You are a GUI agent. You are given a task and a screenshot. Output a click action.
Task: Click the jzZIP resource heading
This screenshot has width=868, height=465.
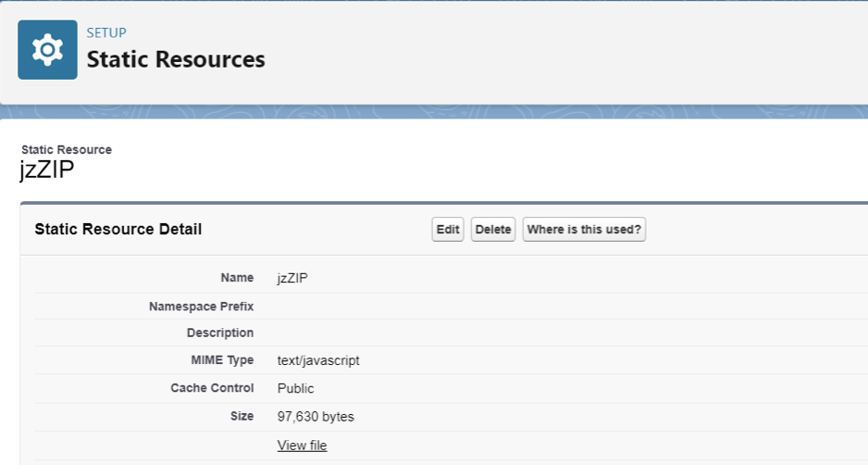pyautogui.click(x=47, y=170)
